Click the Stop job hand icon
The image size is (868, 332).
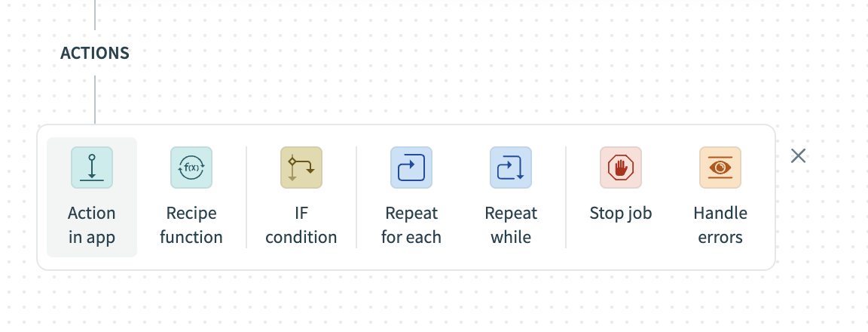click(621, 168)
